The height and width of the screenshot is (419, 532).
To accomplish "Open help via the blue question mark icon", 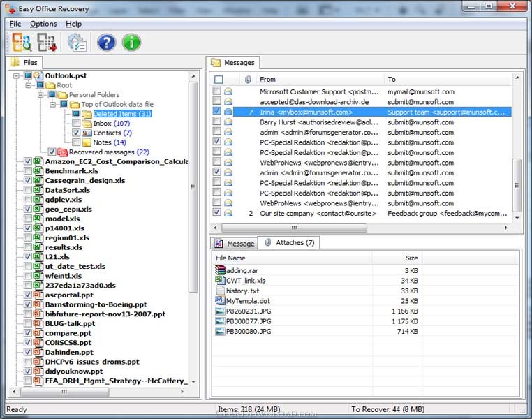I will (107, 43).
